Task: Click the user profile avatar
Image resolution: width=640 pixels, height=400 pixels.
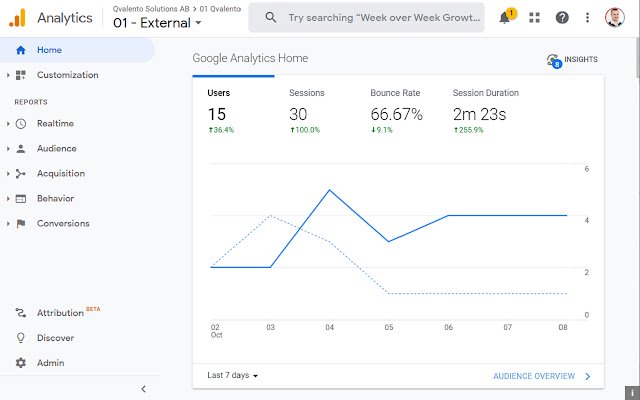Action: [x=615, y=18]
